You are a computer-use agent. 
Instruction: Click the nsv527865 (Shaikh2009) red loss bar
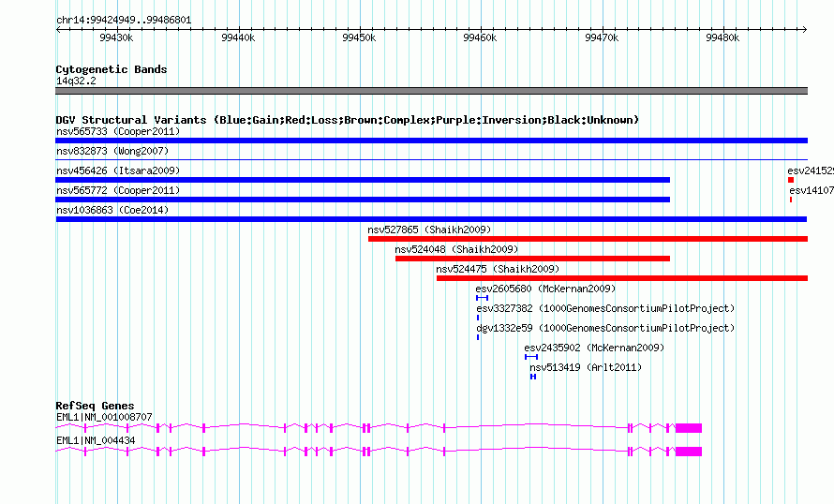(x=588, y=239)
